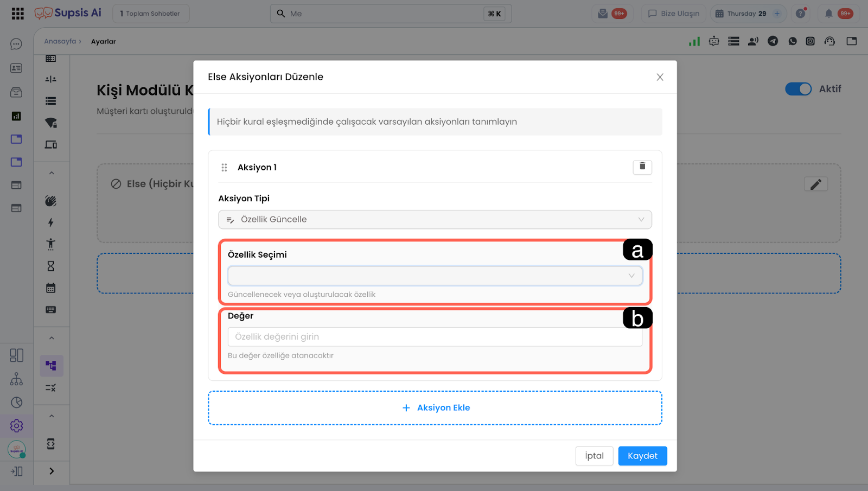
Task: Expand the sidebar with bottom chevron arrow
Action: click(x=52, y=471)
